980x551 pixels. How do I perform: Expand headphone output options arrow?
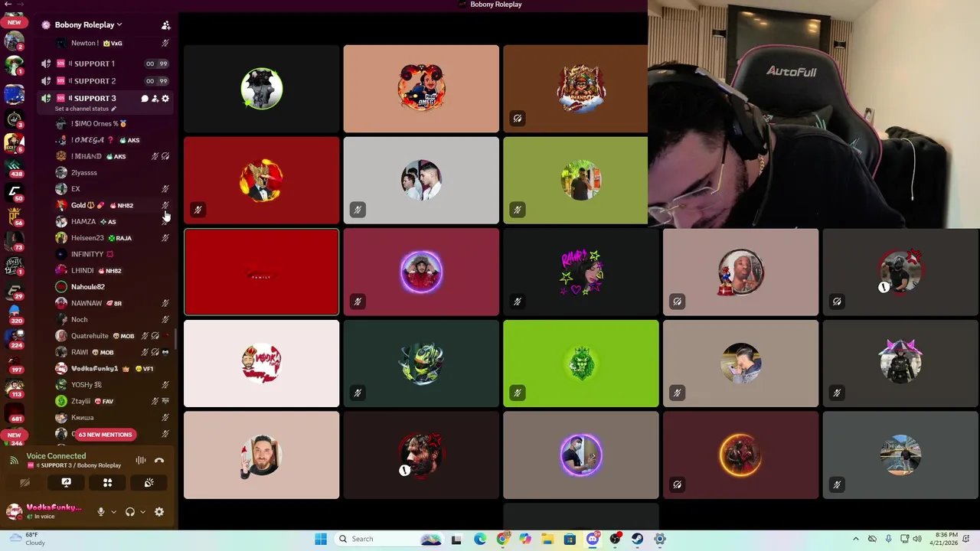point(142,512)
